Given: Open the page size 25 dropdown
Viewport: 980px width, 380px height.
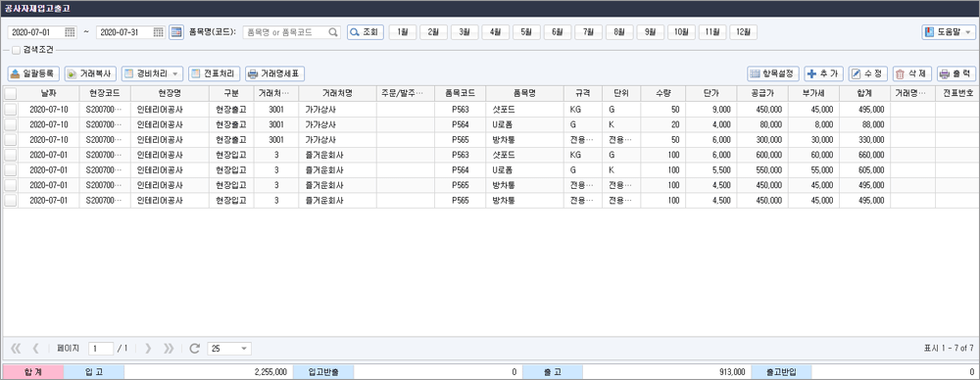Looking at the screenshot, I should [229, 348].
